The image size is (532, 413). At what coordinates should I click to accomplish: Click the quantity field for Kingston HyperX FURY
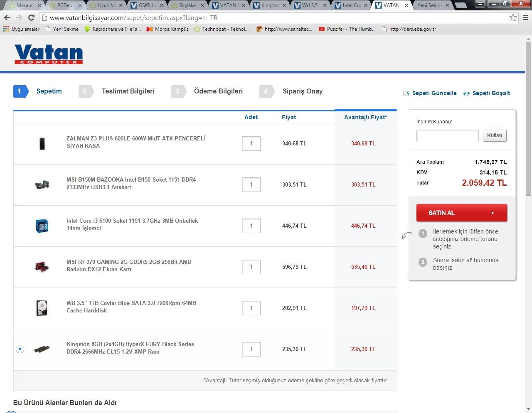[x=251, y=349]
